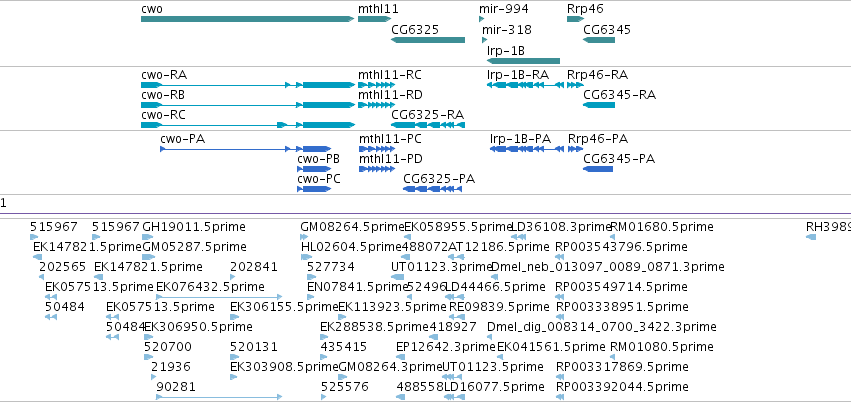851x402 pixels.
Task: Click the Irp-1B gene bar
Action: point(523,61)
